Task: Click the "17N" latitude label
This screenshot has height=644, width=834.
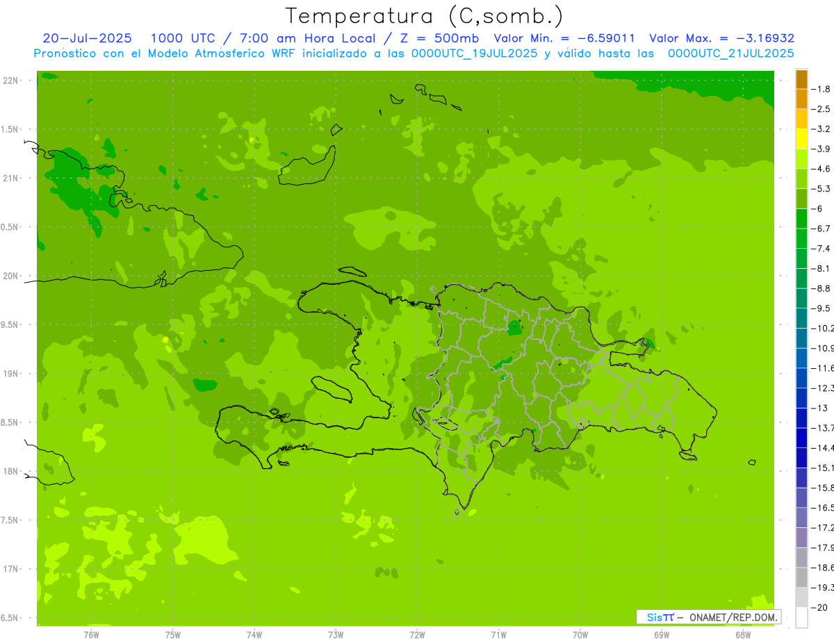Action: (x=10, y=569)
